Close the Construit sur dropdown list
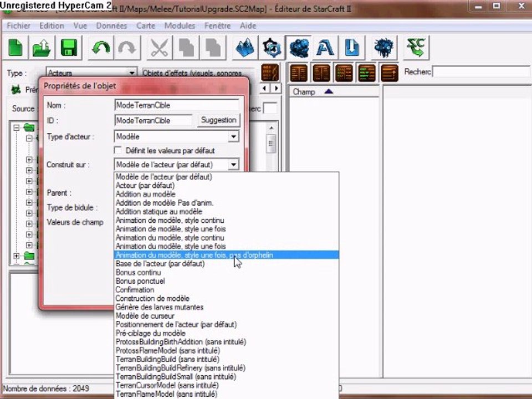 point(233,165)
